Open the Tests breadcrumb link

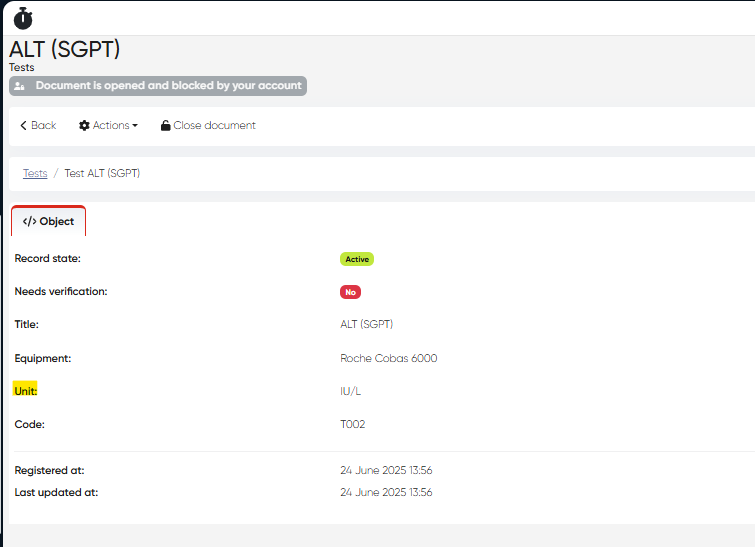point(35,173)
